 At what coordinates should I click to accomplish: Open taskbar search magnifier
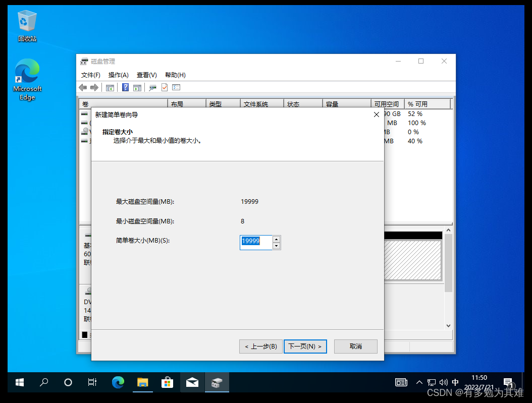point(44,382)
